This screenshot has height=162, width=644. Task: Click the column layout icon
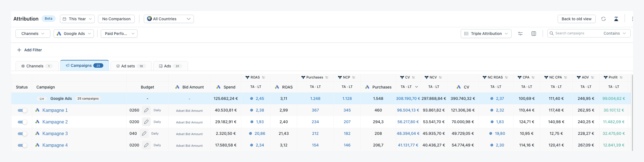(534, 34)
